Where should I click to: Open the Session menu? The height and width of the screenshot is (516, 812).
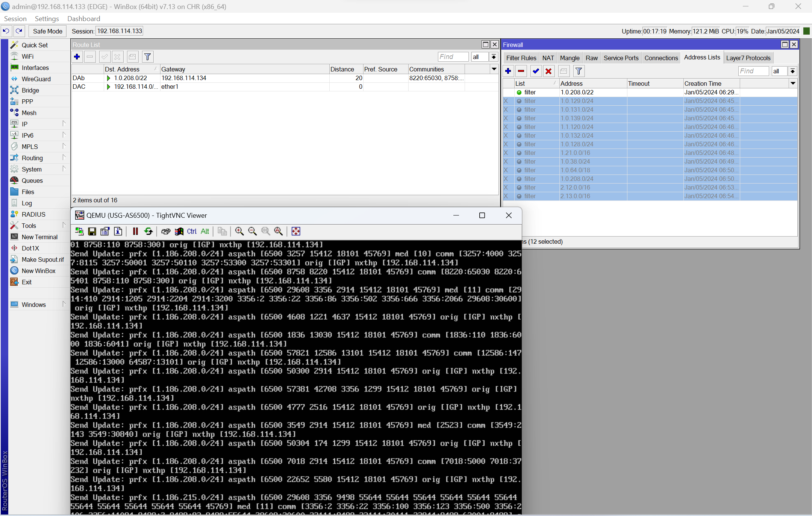(x=15, y=18)
